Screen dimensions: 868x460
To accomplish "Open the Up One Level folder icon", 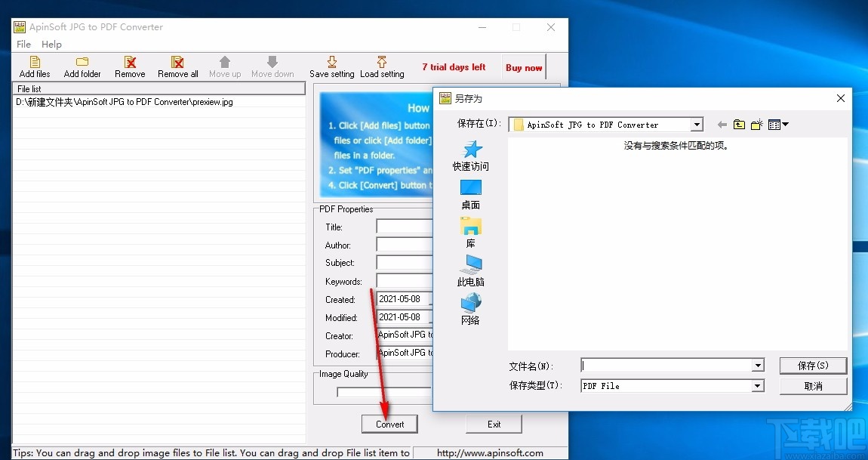I will point(738,124).
